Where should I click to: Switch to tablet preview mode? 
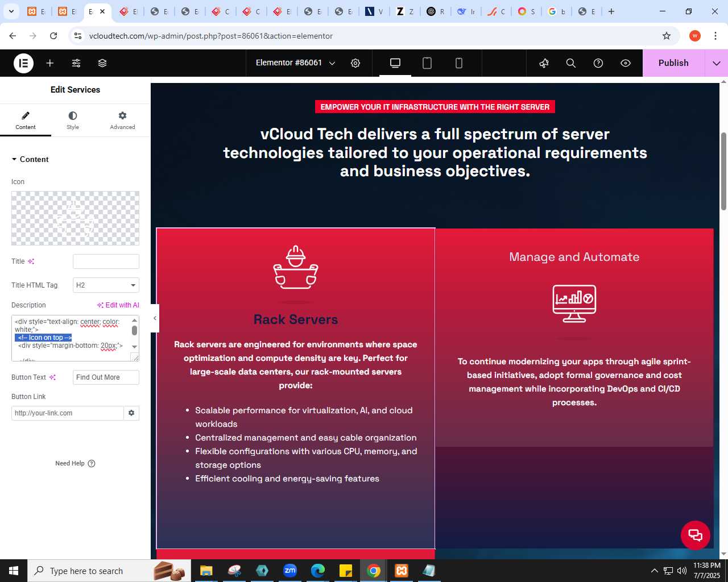pos(427,63)
